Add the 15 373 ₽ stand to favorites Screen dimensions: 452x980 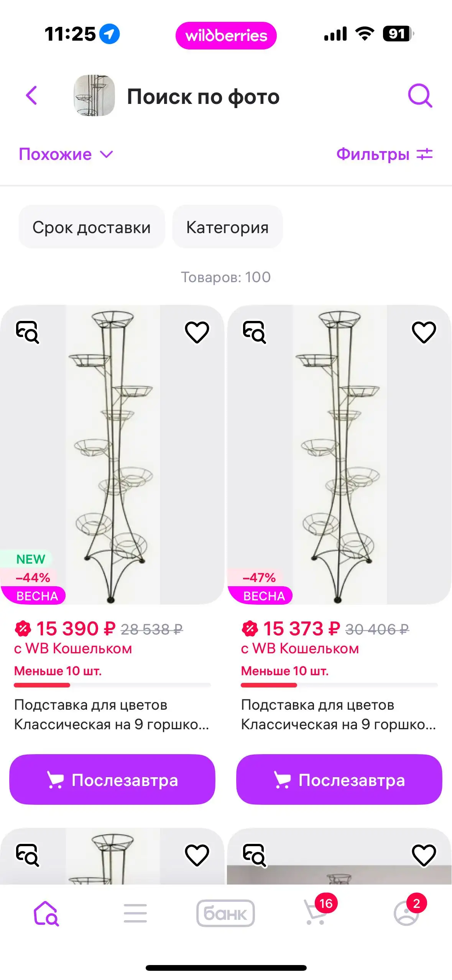[x=424, y=332]
